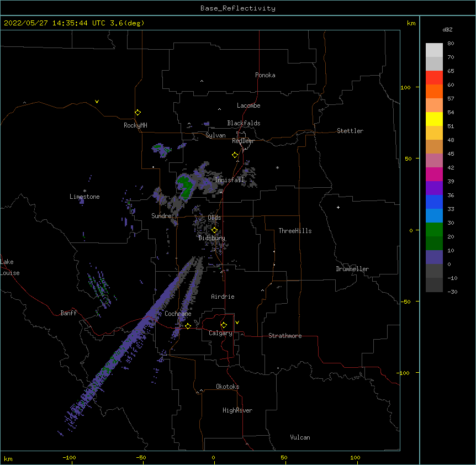Click the asterisk marker east of Innisfail

(277, 167)
